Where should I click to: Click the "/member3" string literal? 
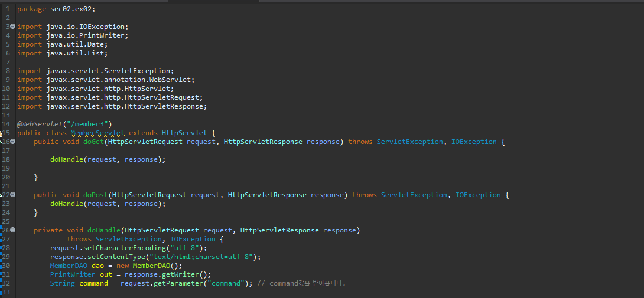pyautogui.click(x=87, y=124)
